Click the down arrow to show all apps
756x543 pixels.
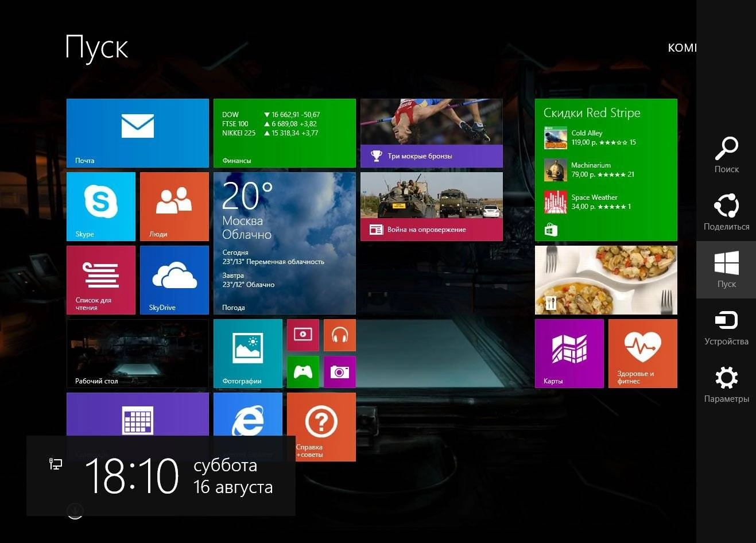pyautogui.click(x=75, y=511)
